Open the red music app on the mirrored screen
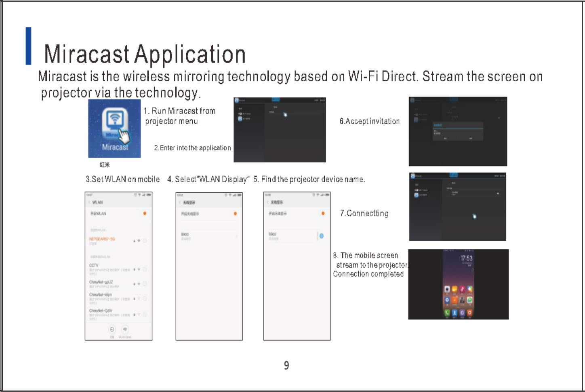This screenshot has width=585, height=392. click(x=462, y=289)
